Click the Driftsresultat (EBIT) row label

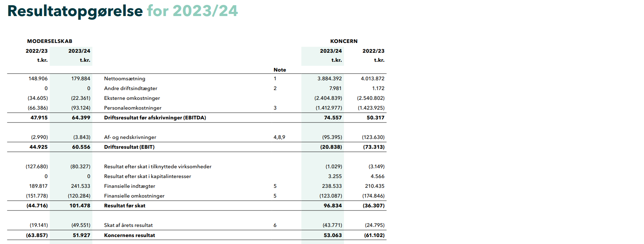click(129, 147)
